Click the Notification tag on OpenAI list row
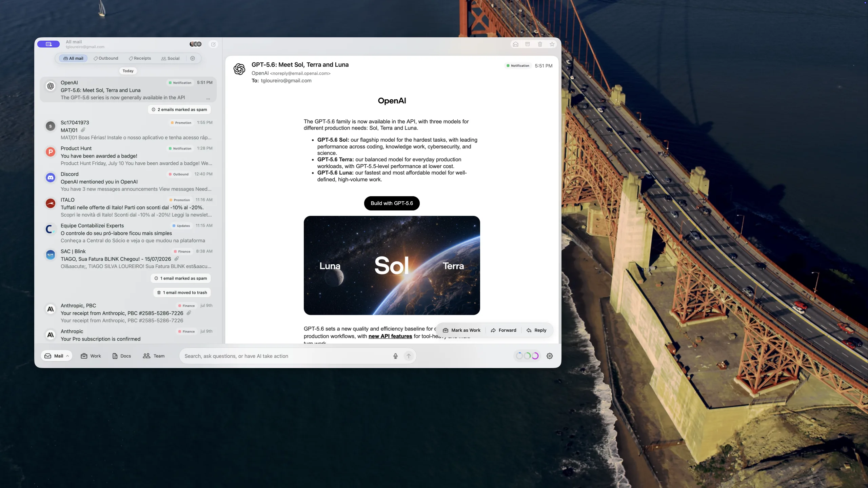 point(180,83)
